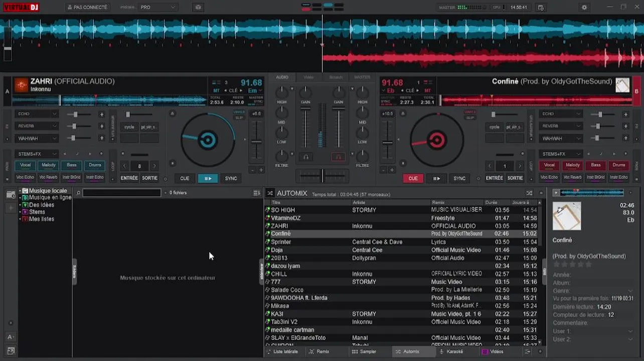644x361 pixels.
Task: Open the browser list options icon
Action: 256,193
